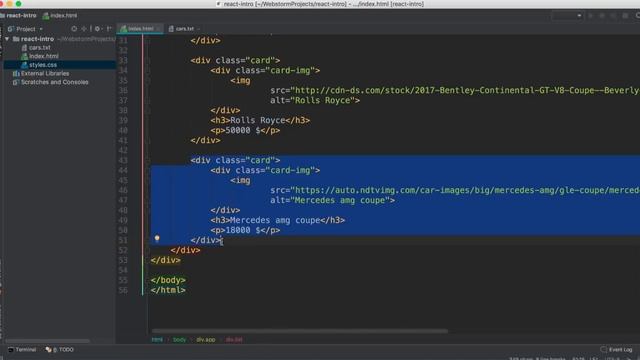
Task: Click the folding marker at line 41
Action: pos(147,140)
